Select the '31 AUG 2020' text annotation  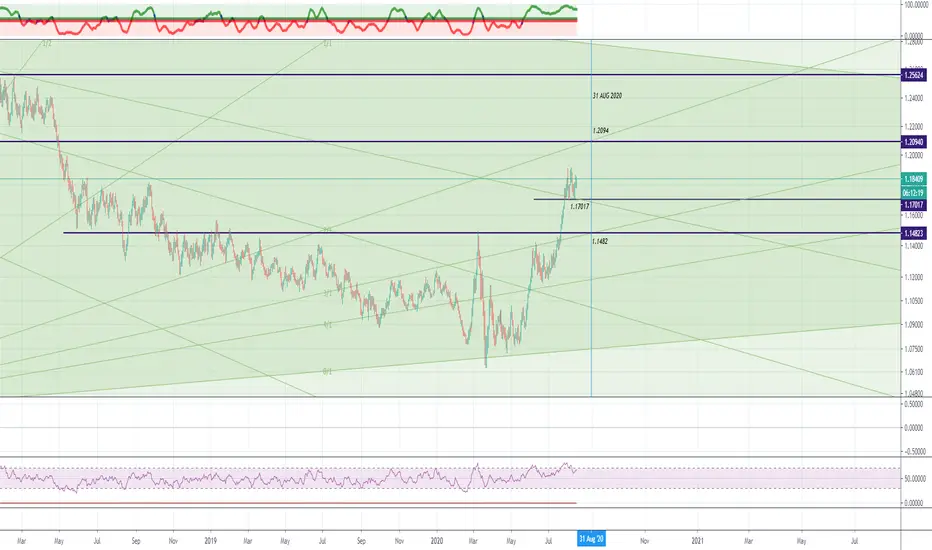(x=607, y=96)
